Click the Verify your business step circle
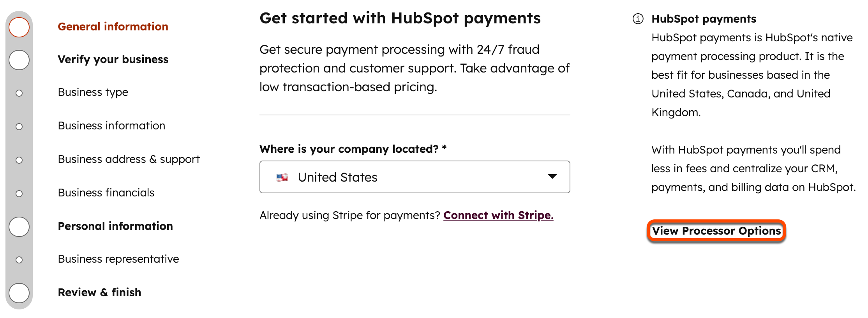 19,60
